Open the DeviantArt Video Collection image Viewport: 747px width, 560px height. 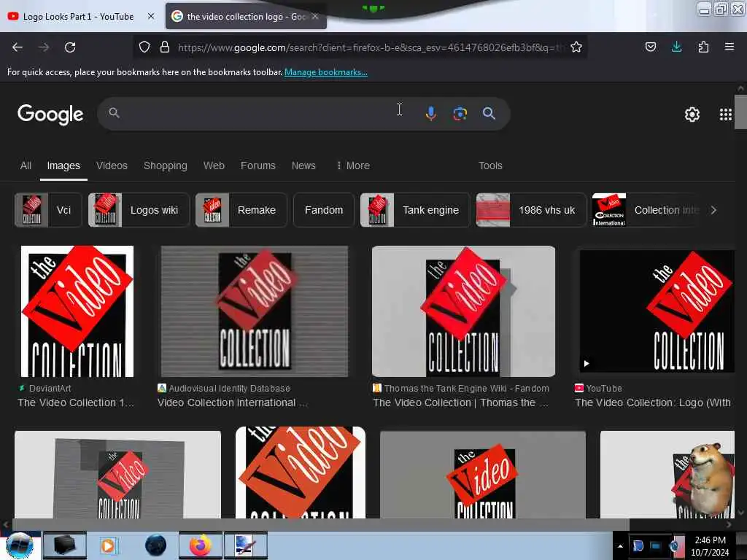click(77, 311)
